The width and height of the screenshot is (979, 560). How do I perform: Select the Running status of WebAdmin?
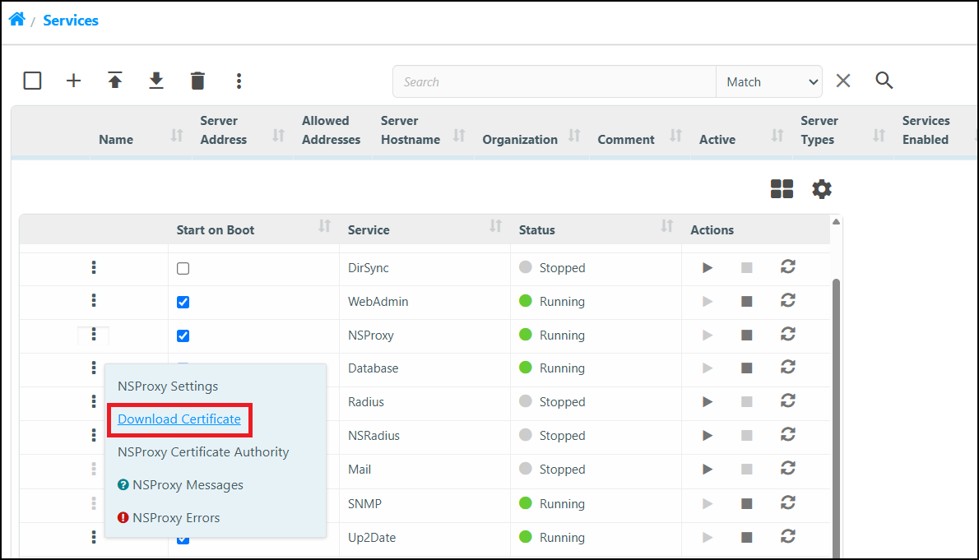tap(562, 302)
